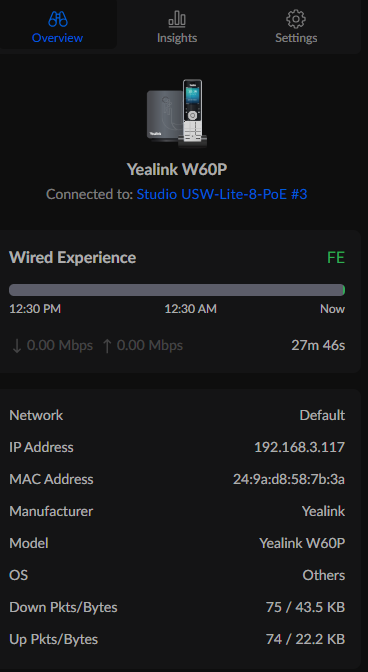368x672 pixels.
Task: Click the upload arrow icon beside 0.00 Mbps
Action: pyautogui.click(x=107, y=346)
